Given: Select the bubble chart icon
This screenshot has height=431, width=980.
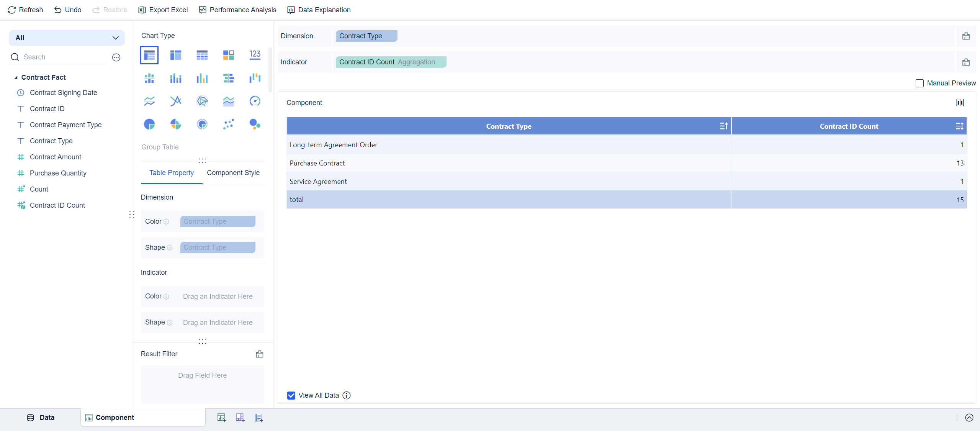Looking at the screenshot, I should tap(255, 124).
